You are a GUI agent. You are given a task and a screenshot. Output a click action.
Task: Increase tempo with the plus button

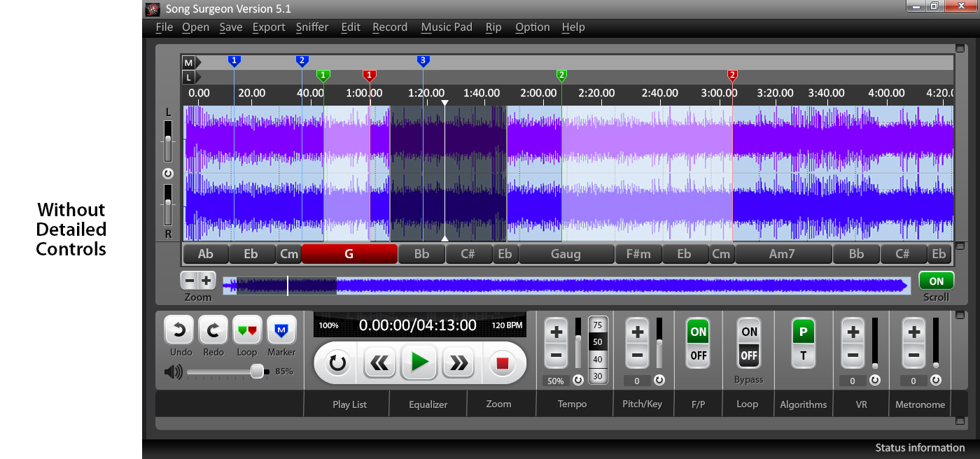556,332
